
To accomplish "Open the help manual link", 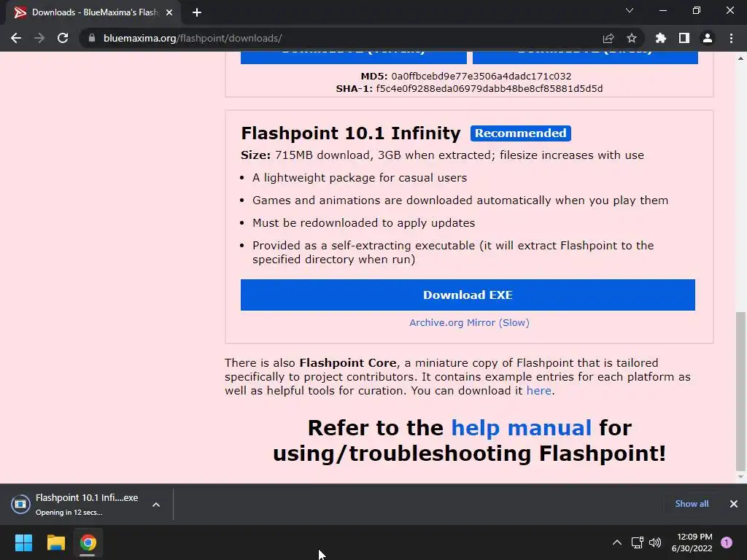I will click(521, 427).
